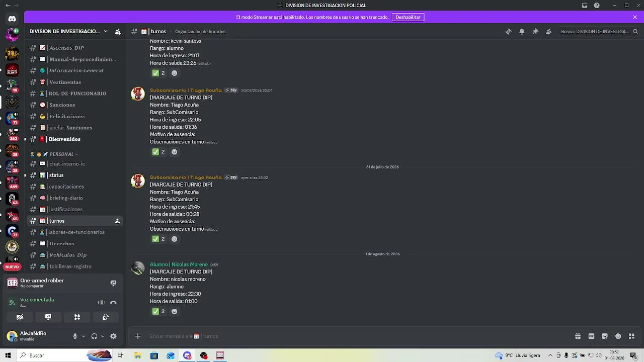Toggle checkmark reaction on Kevin Santos message
The image size is (644, 362).
(158, 73)
